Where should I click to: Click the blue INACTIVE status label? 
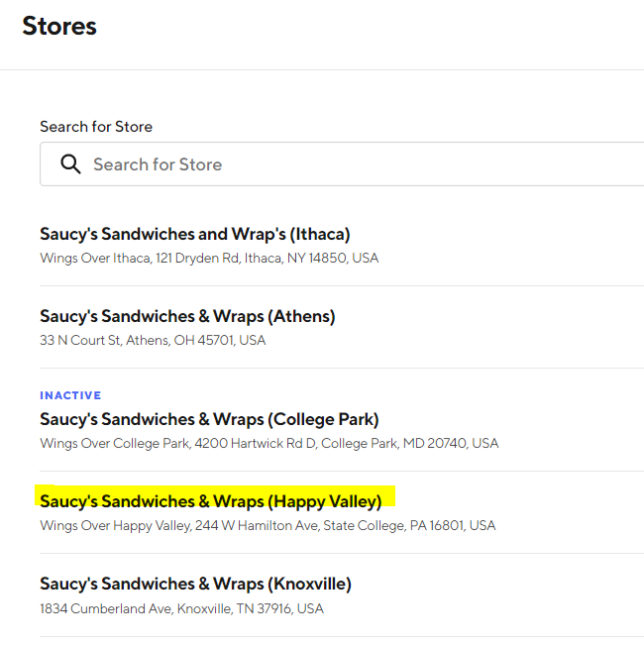(x=70, y=395)
